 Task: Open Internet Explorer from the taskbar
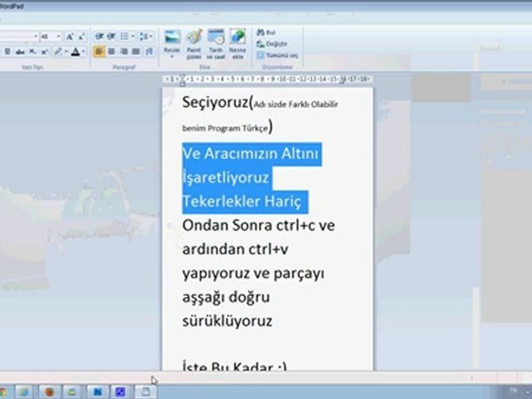24,392
